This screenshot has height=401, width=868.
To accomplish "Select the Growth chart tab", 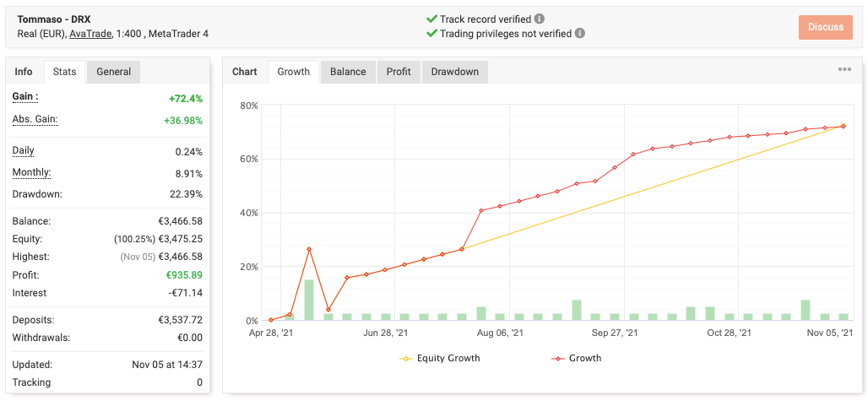I will [294, 72].
